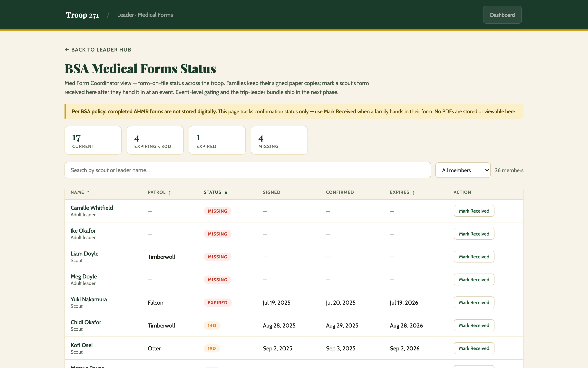Click Timberwolf patrol in Liam Doyle's row
Viewport: 588px width, 368px height.
click(161, 257)
